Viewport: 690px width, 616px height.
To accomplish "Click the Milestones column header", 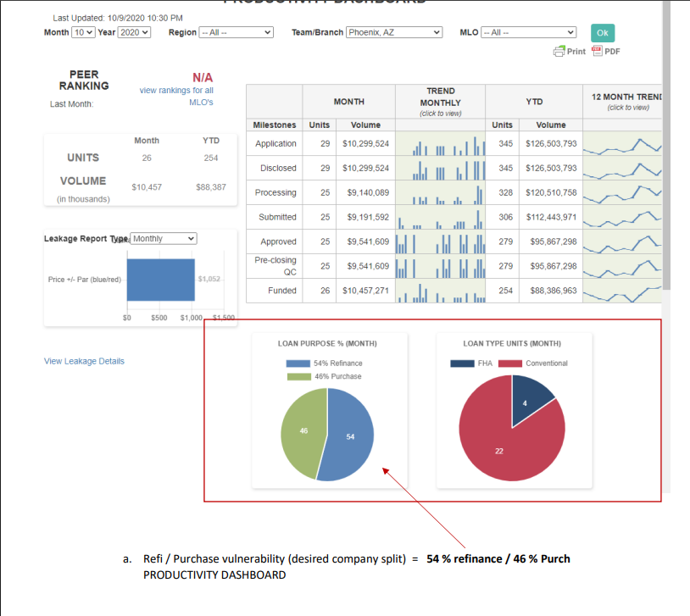I will 274,125.
